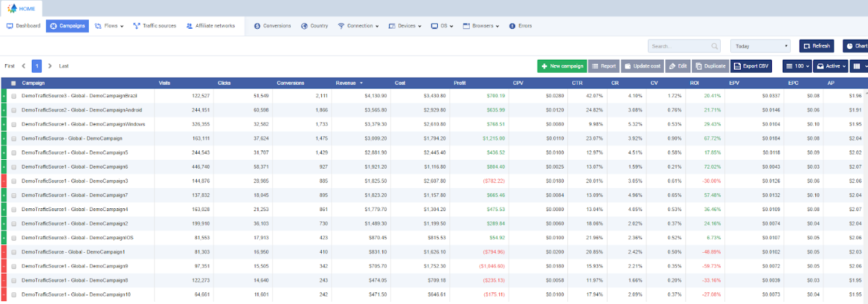Select campaign name DemoCampaign2
Screen dimensions: 868x304
point(75,223)
